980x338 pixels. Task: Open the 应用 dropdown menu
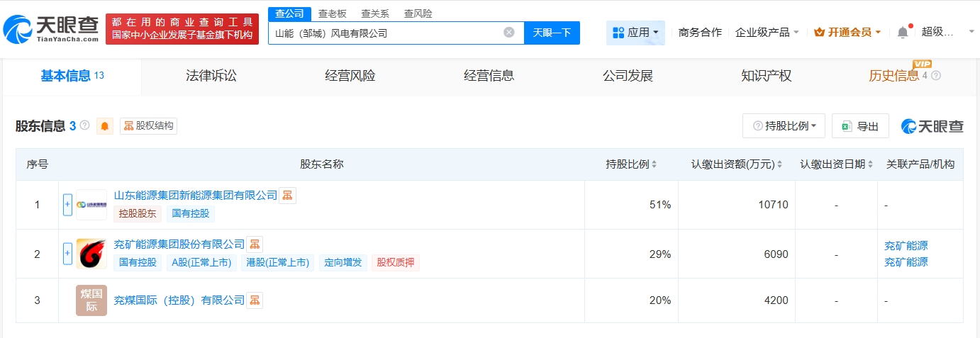click(x=635, y=33)
